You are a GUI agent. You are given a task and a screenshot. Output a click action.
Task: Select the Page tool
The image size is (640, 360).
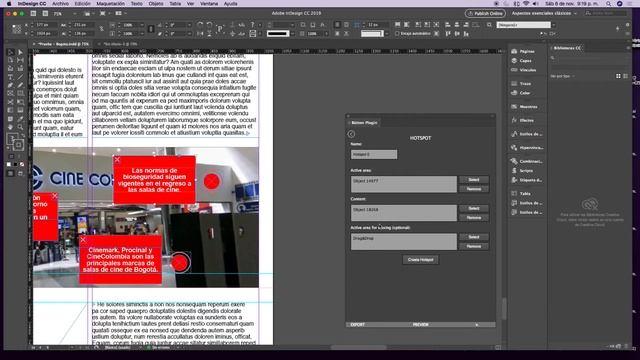pos(11,60)
